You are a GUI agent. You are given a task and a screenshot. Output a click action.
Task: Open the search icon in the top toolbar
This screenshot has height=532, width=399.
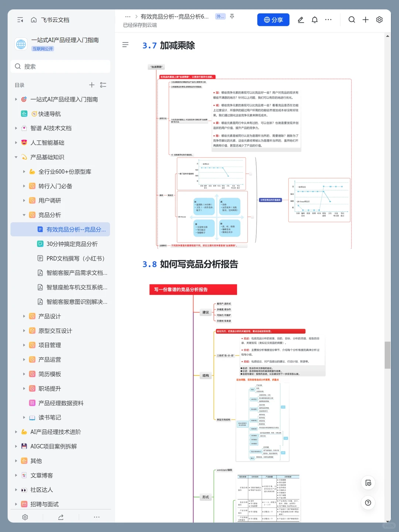(x=351, y=20)
